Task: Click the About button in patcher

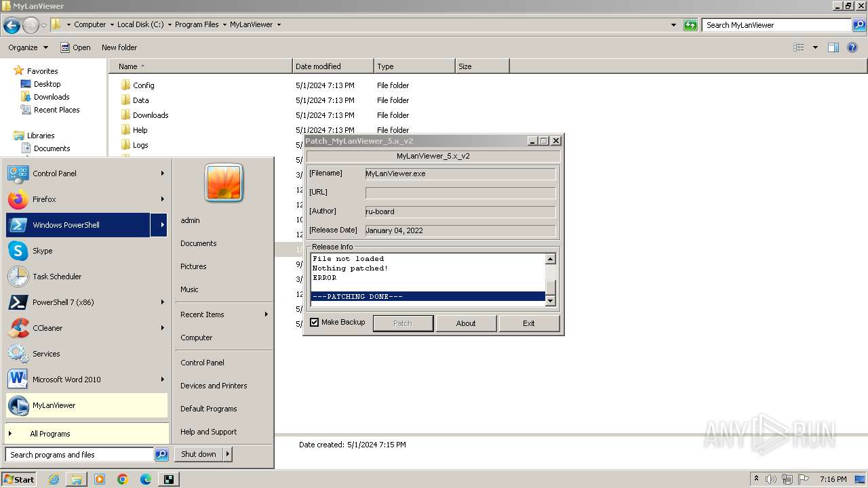Action: click(x=466, y=323)
